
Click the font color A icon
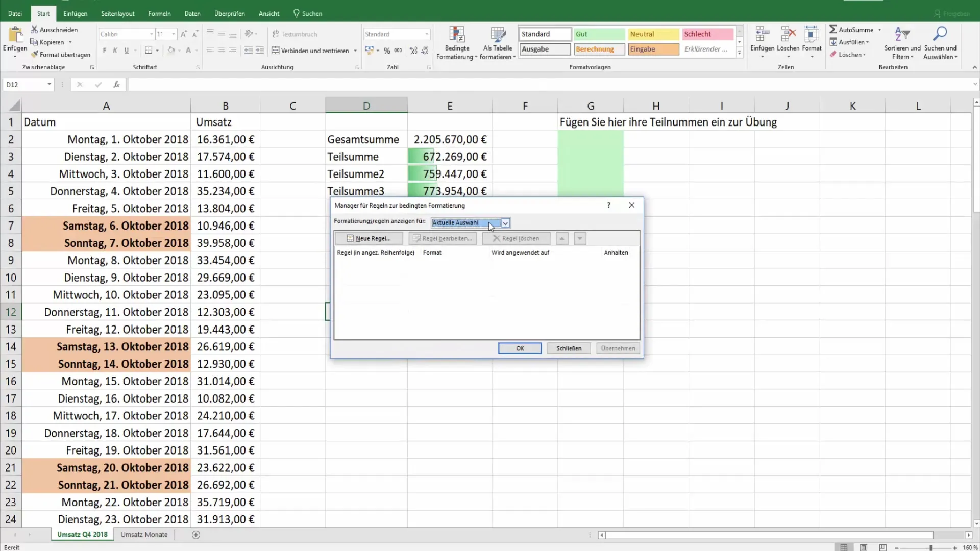[188, 51]
